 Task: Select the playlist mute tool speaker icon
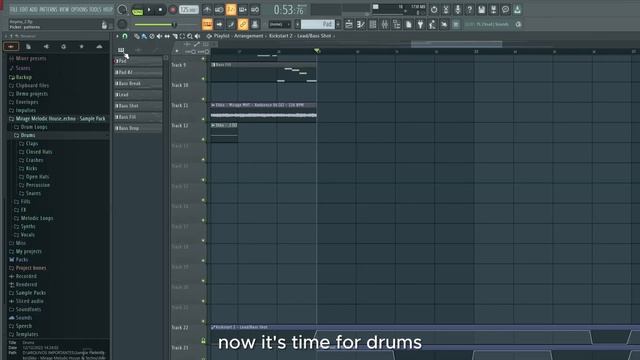[x=159, y=36]
